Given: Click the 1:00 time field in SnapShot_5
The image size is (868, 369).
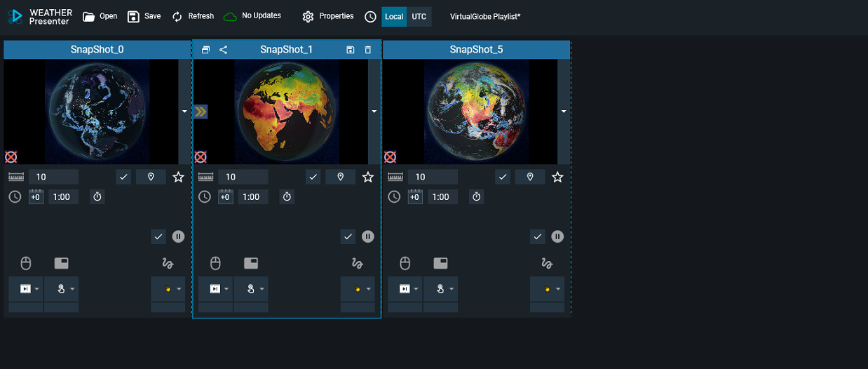Looking at the screenshot, I should click(x=442, y=197).
